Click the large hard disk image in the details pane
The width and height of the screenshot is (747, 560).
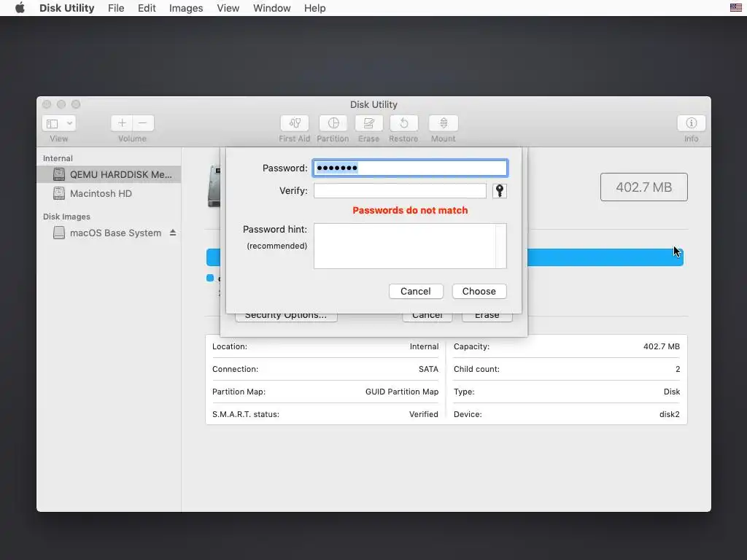coord(214,186)
